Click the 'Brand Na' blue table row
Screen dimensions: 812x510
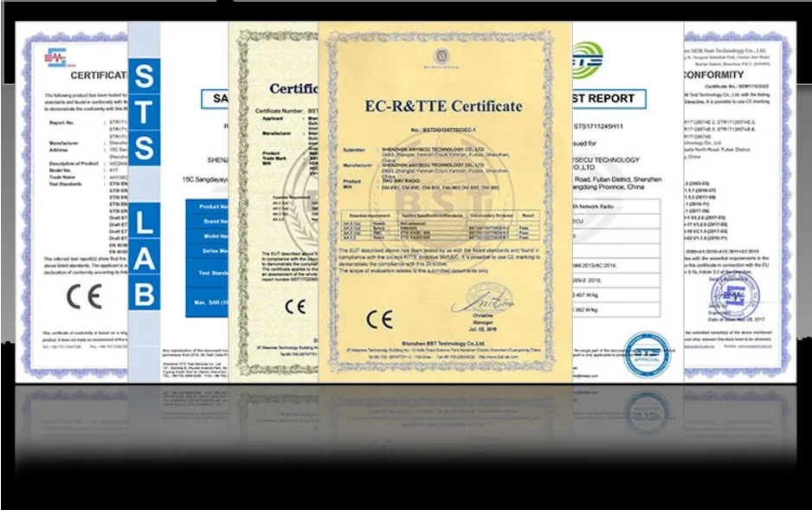(207, 221)
